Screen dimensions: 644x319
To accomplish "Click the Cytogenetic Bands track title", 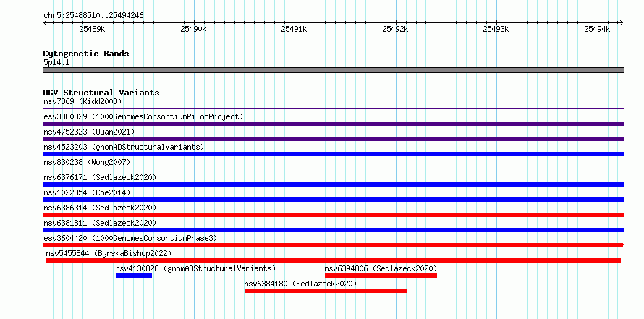I will [x=86, y=54].
